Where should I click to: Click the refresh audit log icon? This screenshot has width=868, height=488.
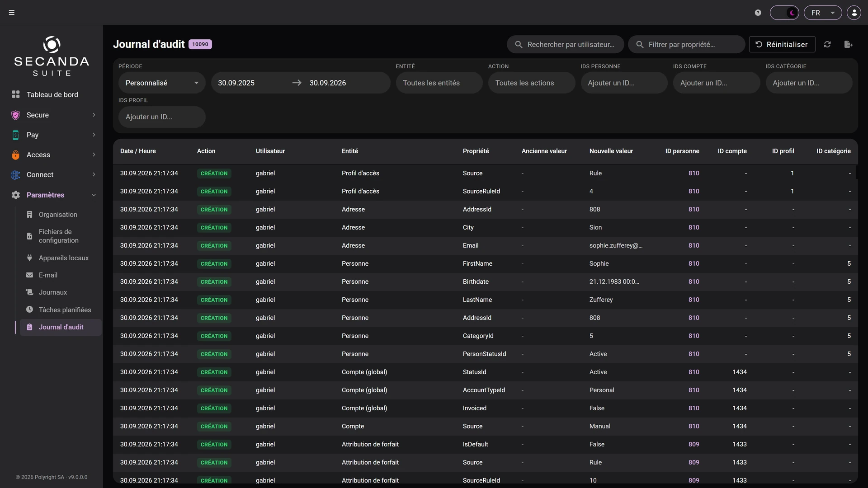point(827,44)
